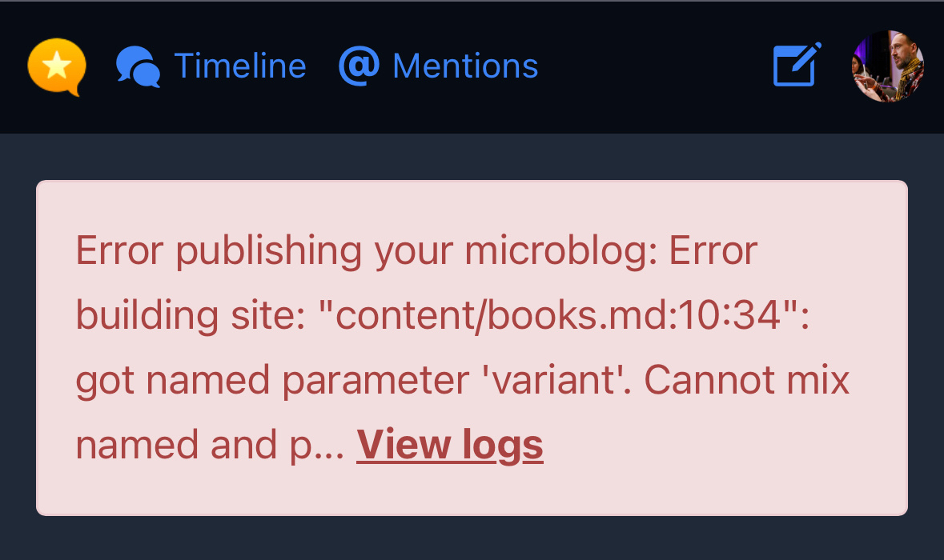Click the truncated "named and p..." text
Screen dimensions: 944x560
210,445
